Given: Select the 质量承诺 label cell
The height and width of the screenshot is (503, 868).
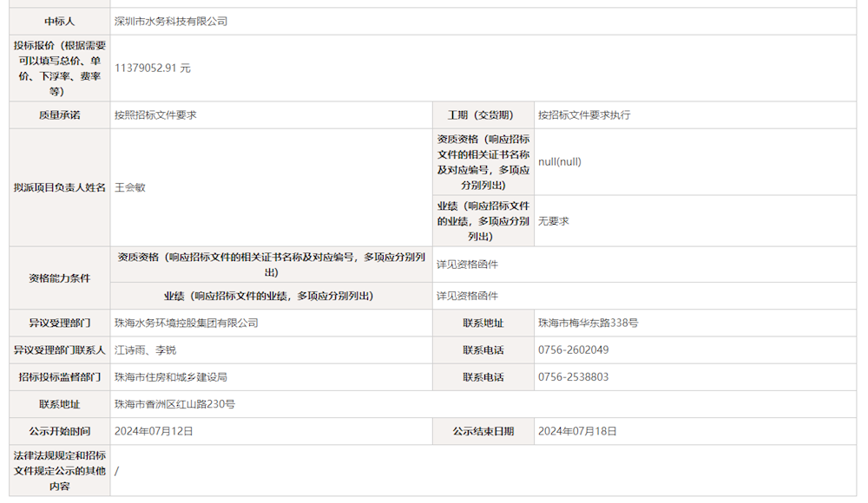Looking at the screenshot, I should 59,112.
